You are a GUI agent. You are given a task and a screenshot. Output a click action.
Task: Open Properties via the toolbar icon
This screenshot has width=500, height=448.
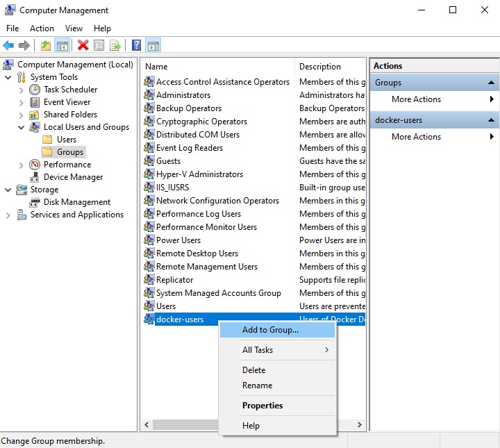tap(99, 46)
